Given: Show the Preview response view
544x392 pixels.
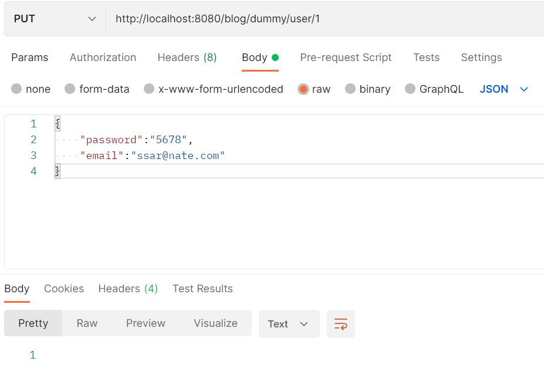Looking at the screenshot, I should pyautogui.click(x=146, y=323).
